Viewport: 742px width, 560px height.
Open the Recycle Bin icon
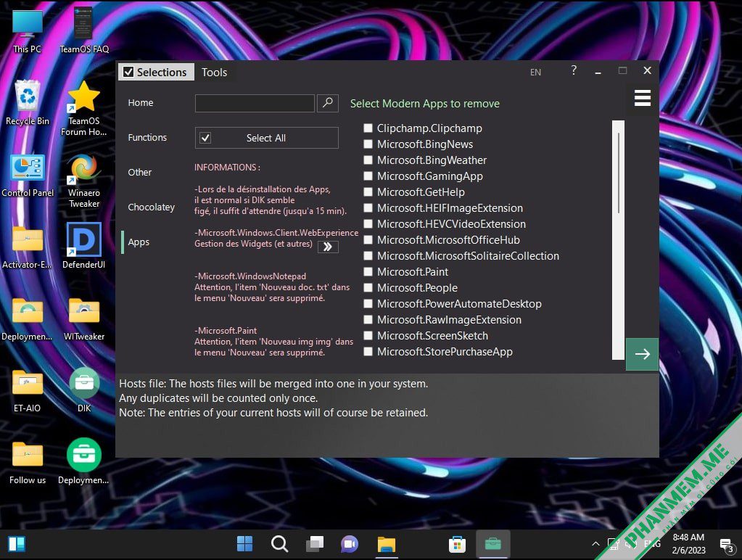[27, 103]
